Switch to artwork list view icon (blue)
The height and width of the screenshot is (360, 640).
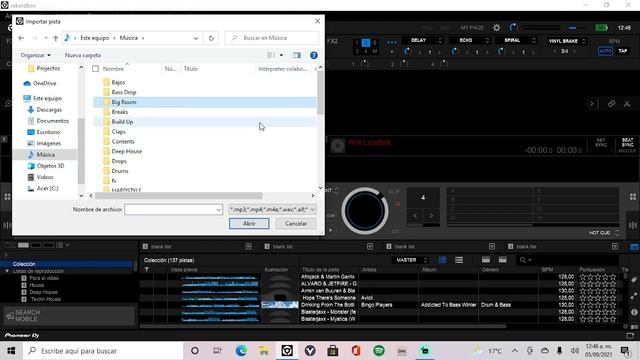click(x=442, y=260)
